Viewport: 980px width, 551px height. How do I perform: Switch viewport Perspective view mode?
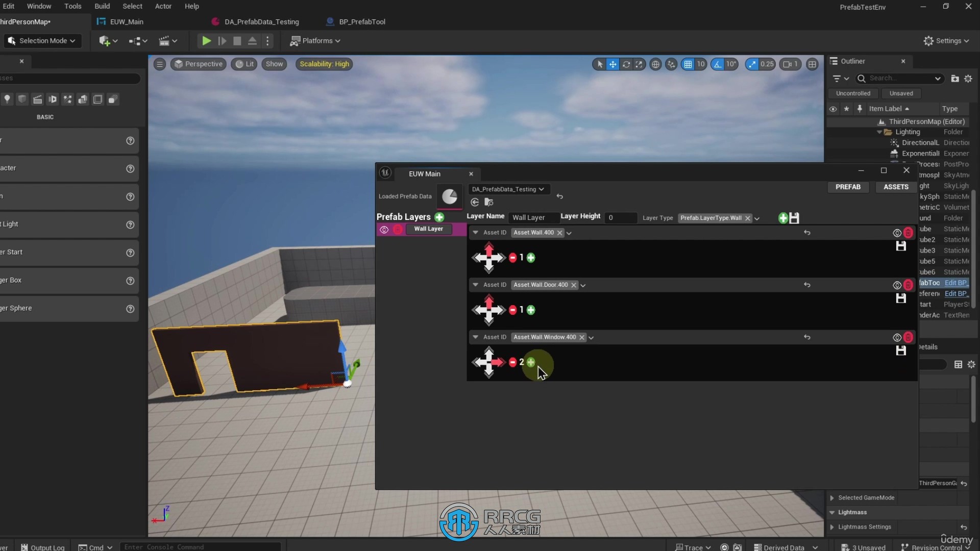pos(199,64)
